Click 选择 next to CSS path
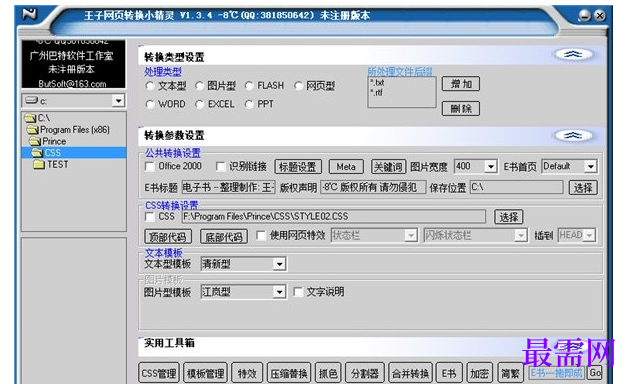634x384 pixels. pyautogui.click(x=509, y=217)
